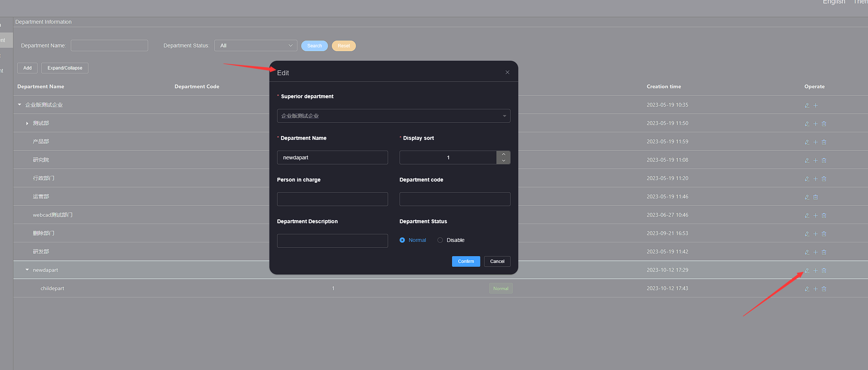This screenshot has height=370, width=868.
Task: Click creation time 2023-09-21 16:53
Action: pyautogui.click(x=667, y=233)
